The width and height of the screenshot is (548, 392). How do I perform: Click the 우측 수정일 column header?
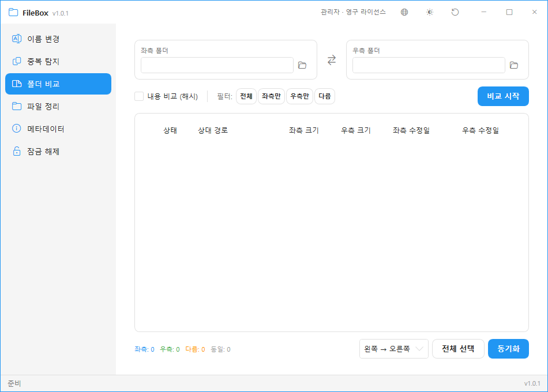point(481,130)
